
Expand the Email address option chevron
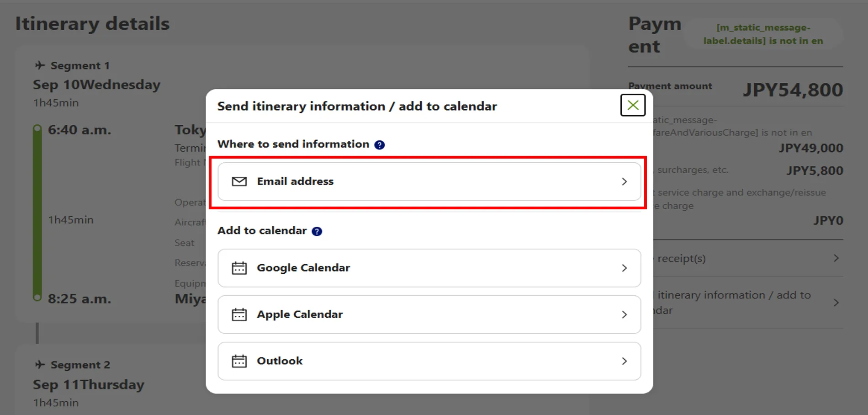pyautogui.click(x=624, y=181)
